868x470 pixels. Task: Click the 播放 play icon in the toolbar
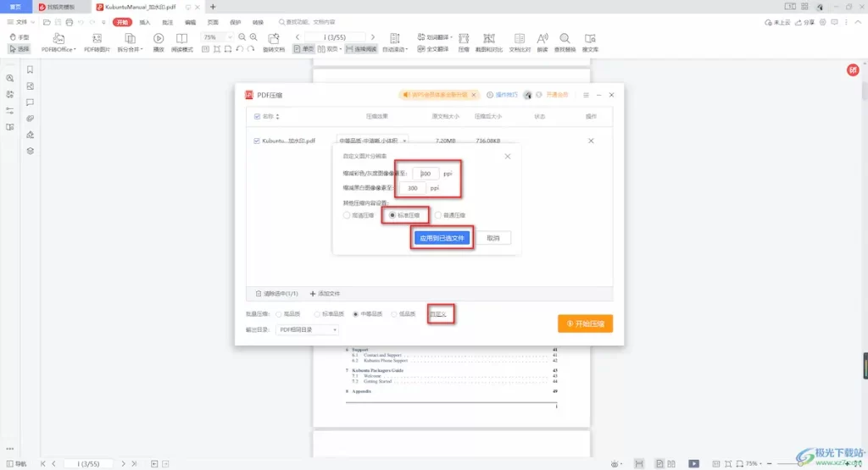coord(159,39)
